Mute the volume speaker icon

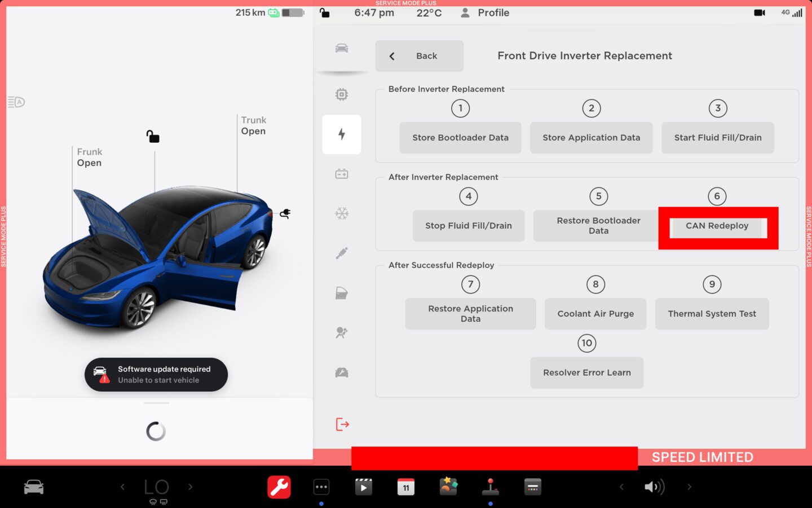[x=654, y=487]
